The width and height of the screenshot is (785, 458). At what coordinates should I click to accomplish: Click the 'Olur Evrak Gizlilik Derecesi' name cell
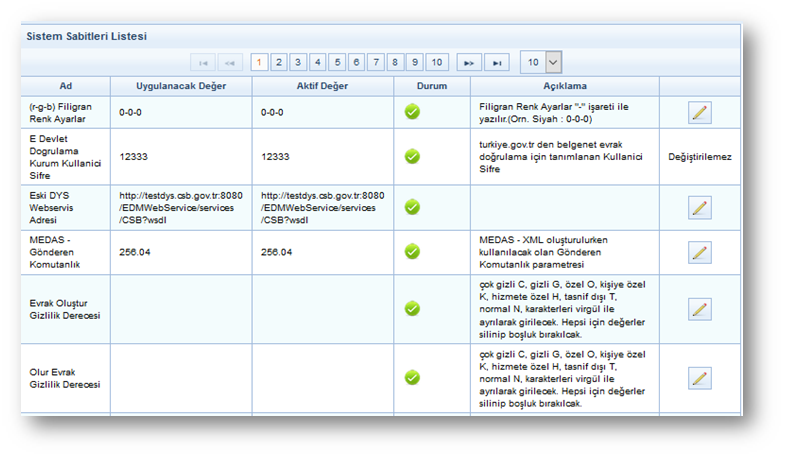click(x=65, y=378)
